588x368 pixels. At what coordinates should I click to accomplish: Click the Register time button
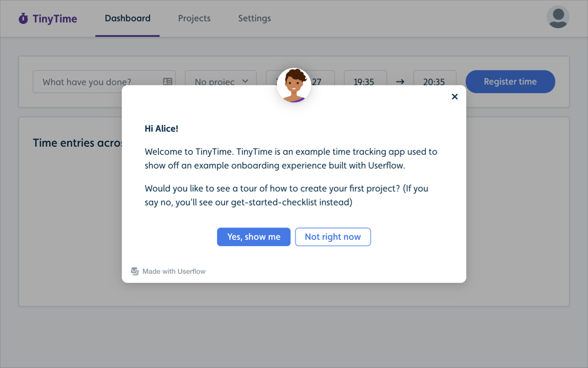click(x=510, y=81)
